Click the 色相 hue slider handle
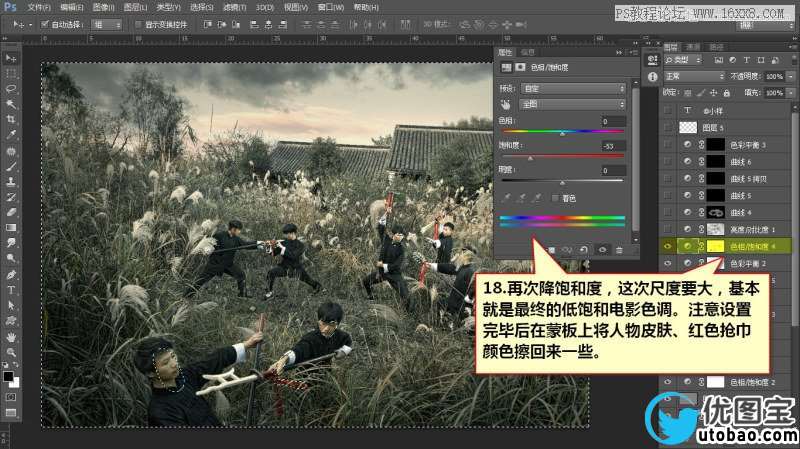Image resolution: width=800 pixels, height=449 pixels. (x=562, y=133)
